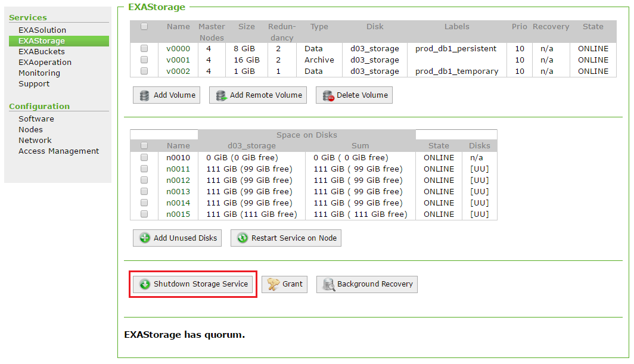The width and height of the screenshot is (634, 364).
Task: Check the box for volume v0001
Action: click(144, 60)
